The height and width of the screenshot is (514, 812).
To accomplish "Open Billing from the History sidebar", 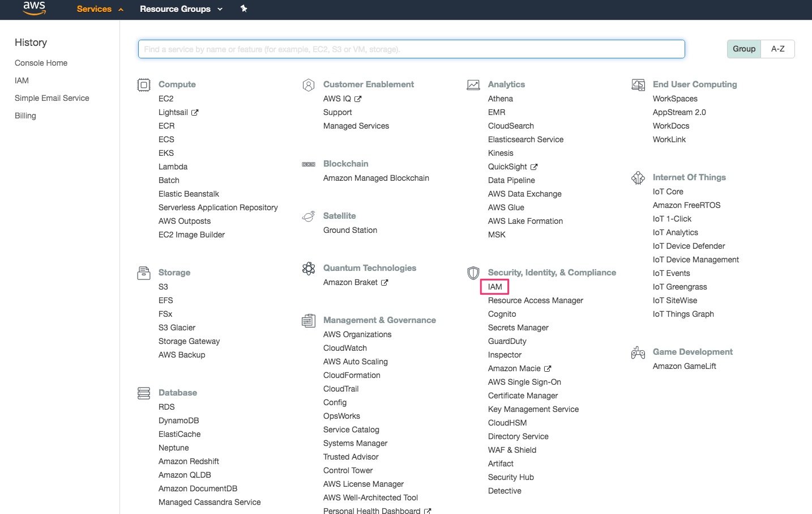I will (x=25, y=116).
